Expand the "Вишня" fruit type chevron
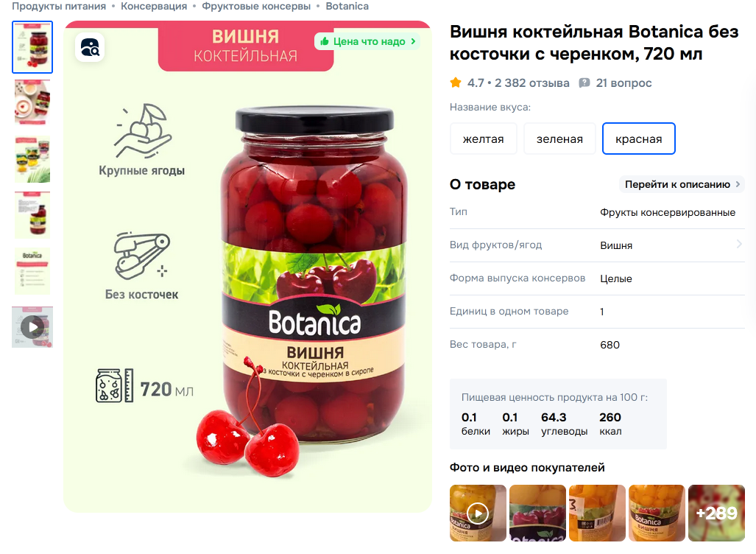This screenshot has width=756, height=554. click(738, 244)
